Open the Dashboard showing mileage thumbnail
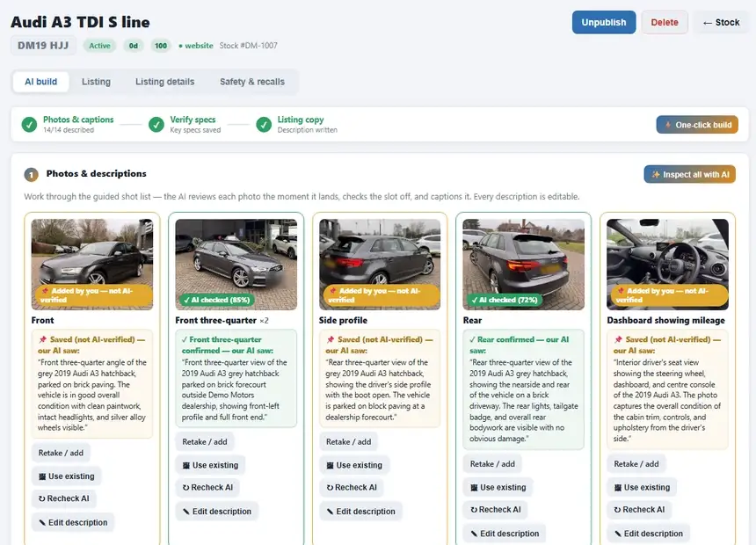756x545 pixels. (667, 265)
